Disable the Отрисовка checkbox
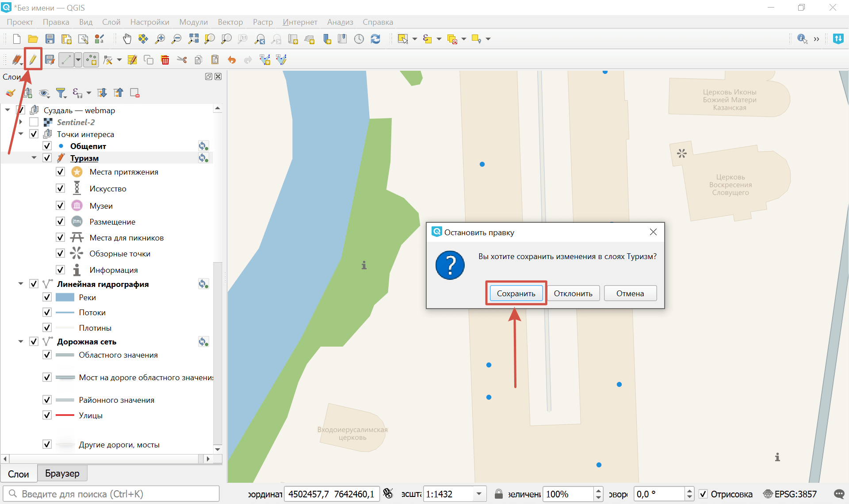 click(x=704, y=494)
